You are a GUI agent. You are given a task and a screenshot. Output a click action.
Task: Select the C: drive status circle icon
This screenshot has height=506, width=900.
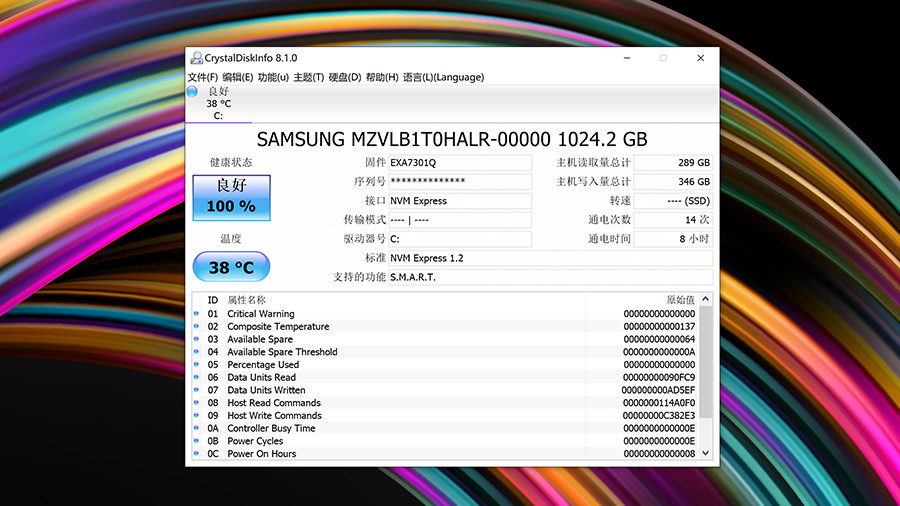[x=192, y=91]
